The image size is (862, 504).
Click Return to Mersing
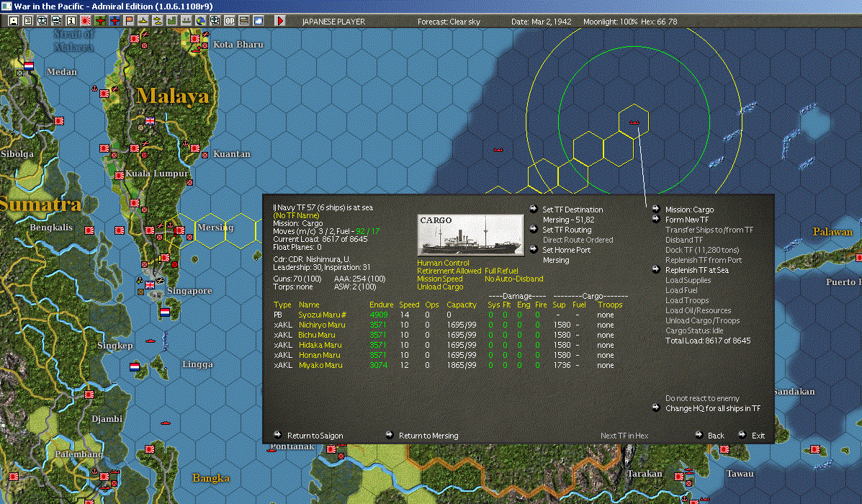tap(428, 436)
